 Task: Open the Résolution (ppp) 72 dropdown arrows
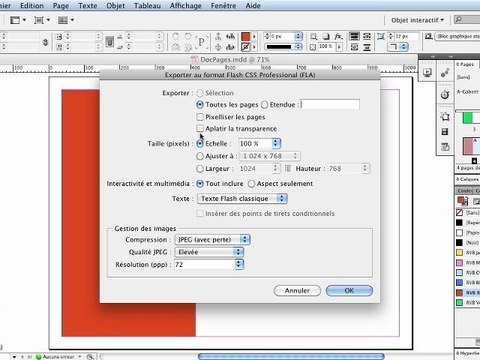pyautogui.click(x=239, y=264)
